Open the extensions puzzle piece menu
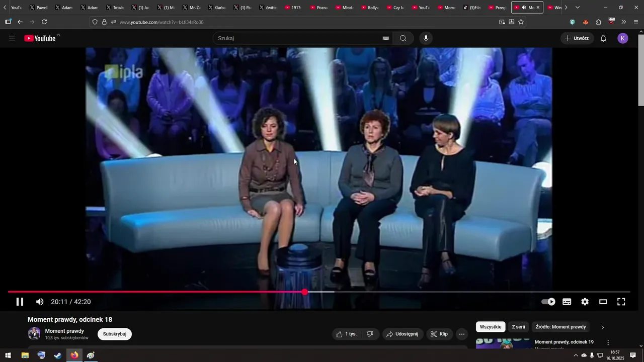The width and height of the screenshot is (644, 362). coord(598,22)
